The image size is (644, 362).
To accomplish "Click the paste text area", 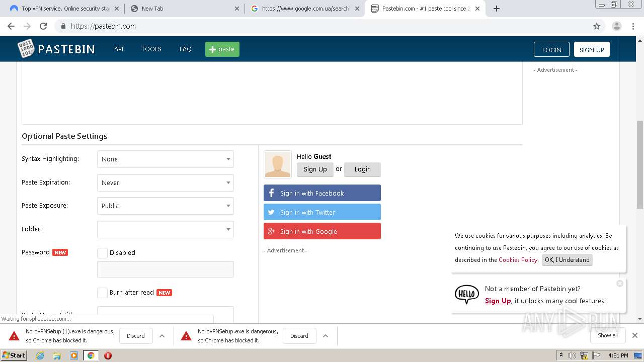I will (x=272, y=93).
